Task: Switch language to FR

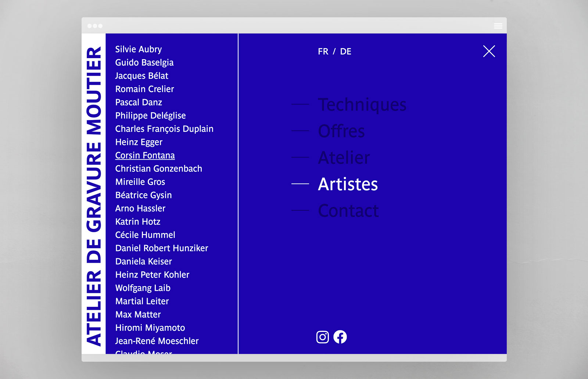Action: click(323, 52)
